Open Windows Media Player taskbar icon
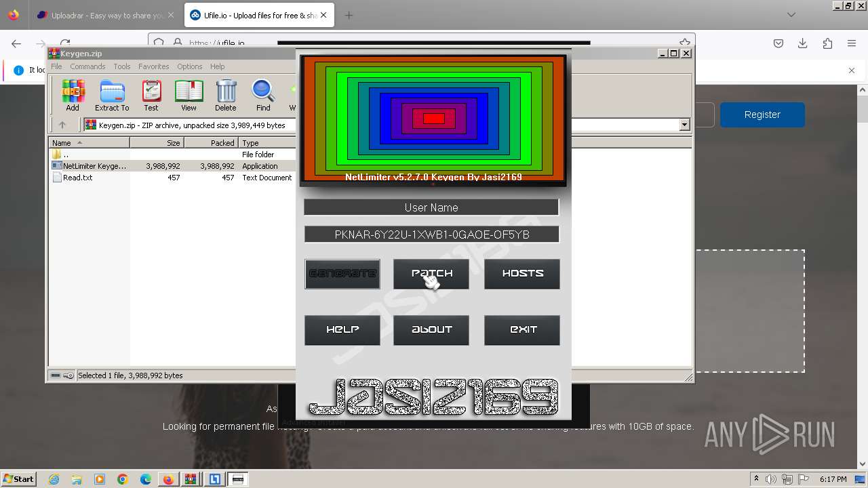The image size is (868, 488). 100,479
